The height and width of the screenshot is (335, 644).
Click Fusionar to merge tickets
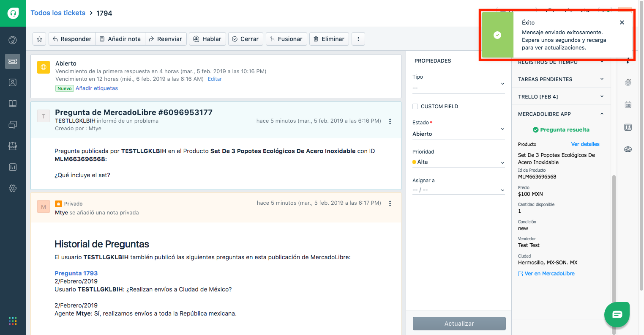287,39
